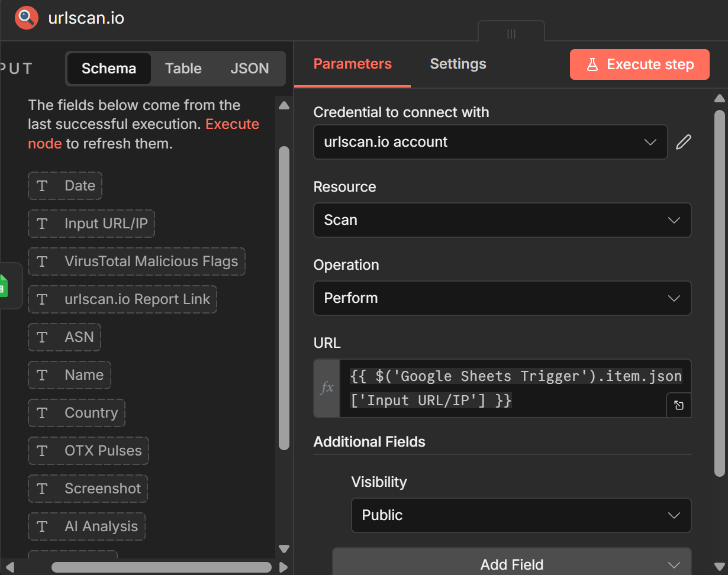
Task: Open the Credential to connect with dropdown
Action: click(490, 142)
